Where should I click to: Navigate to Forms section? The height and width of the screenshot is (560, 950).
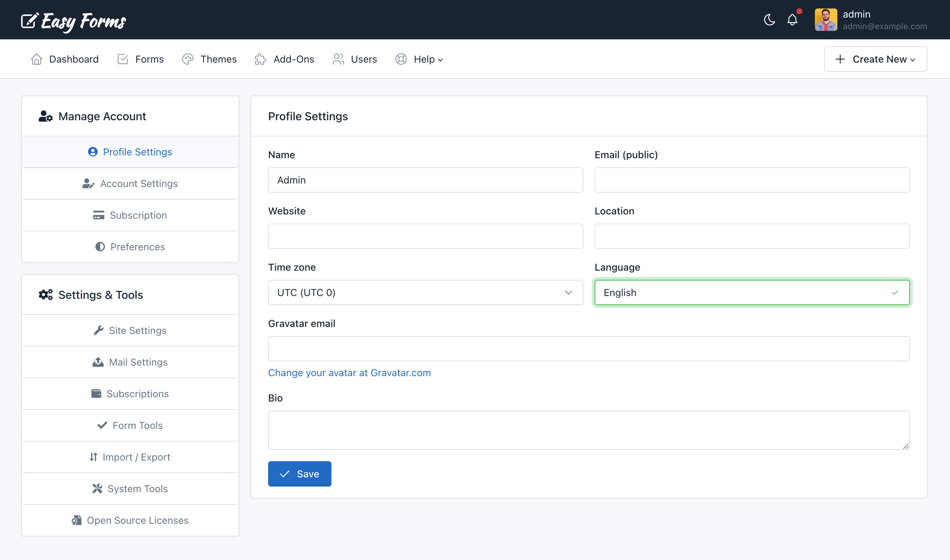pos(140,59)
